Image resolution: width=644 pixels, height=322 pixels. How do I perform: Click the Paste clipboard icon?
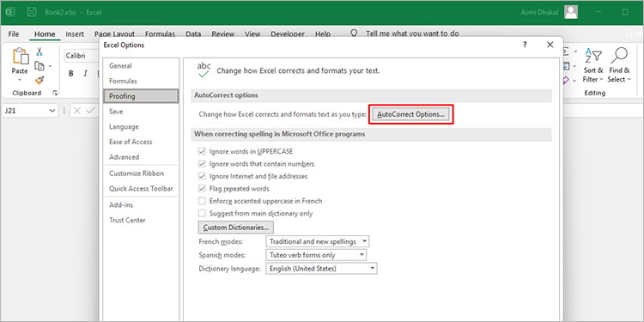20,56
